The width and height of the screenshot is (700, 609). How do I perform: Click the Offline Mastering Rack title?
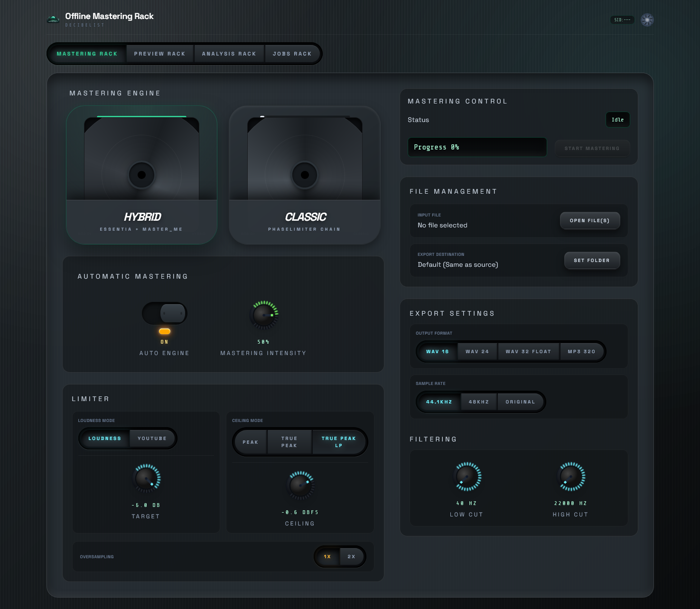point(110,16)
